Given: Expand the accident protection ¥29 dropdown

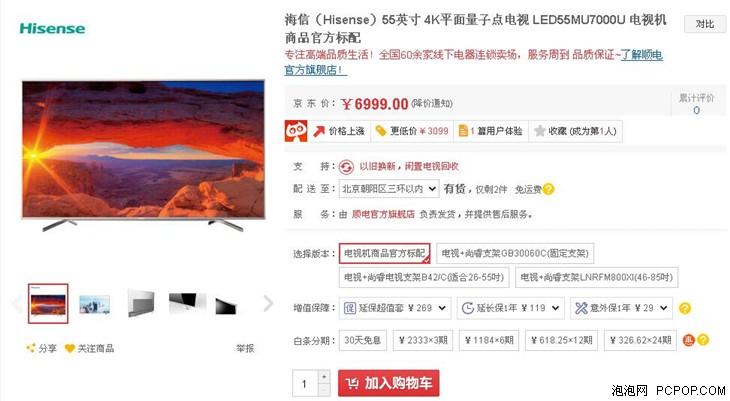Looking at the screenshot, I should 621,308.
